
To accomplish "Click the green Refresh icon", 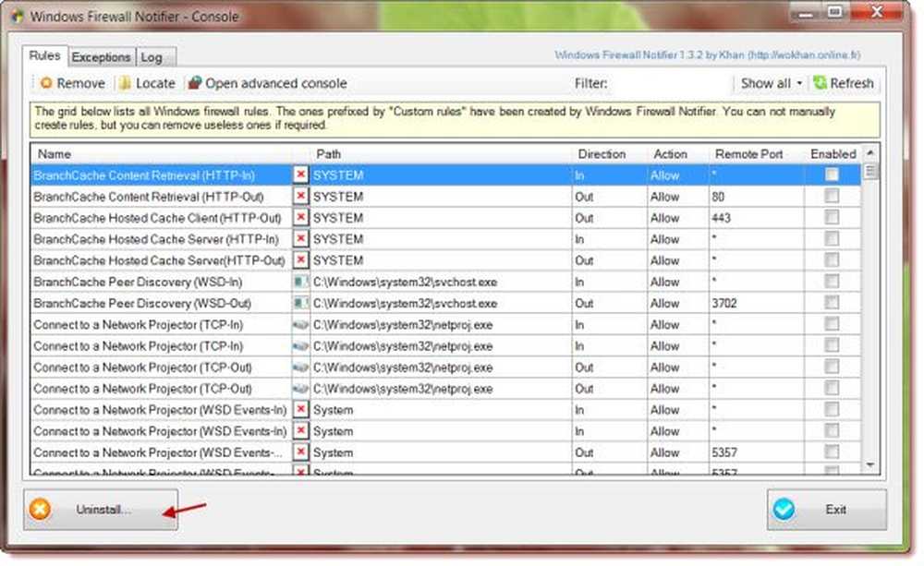I will coord(819,83).
